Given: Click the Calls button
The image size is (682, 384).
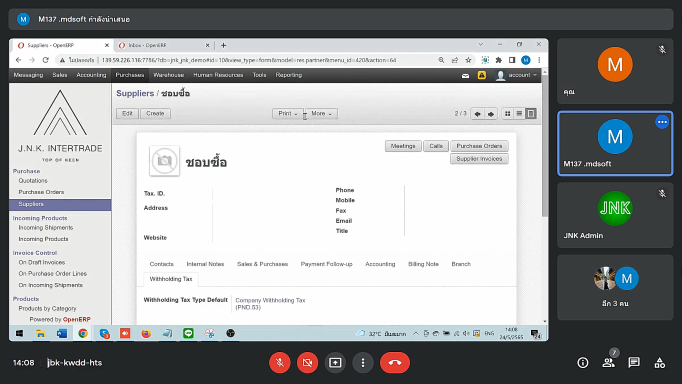Looking at the screenshot, I should click(x=436, y=146).
